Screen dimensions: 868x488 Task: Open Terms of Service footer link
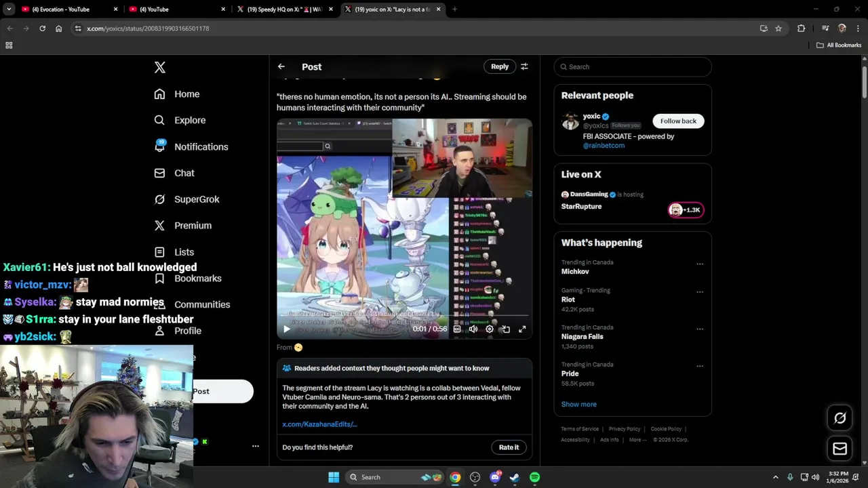pyautogui.click(x=580, y=429)
